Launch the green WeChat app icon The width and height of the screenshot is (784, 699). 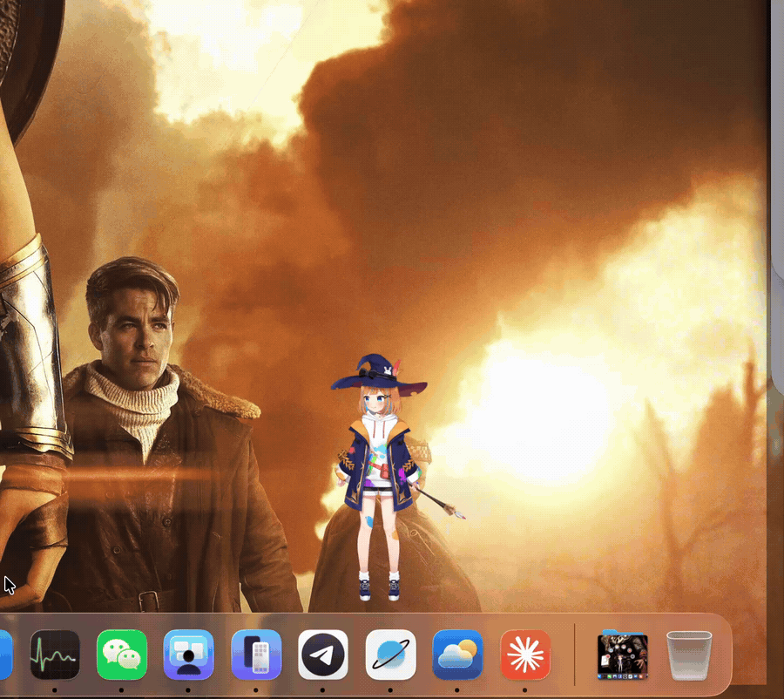coord(122,655)
